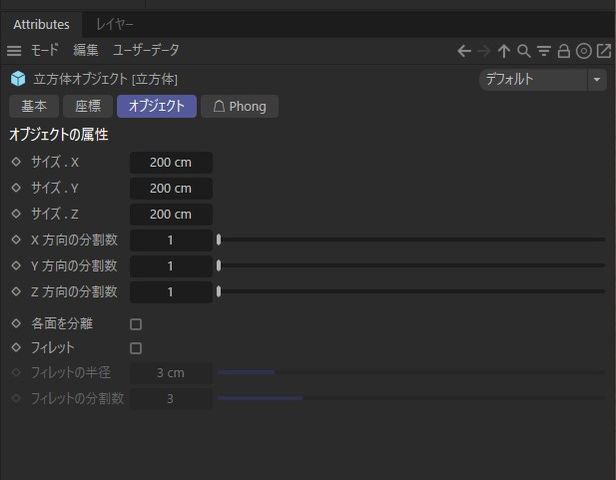Viewport: 616px width, 480px height.
Task: Click keyframe diamond for フィレット
Action: (16, 347)
